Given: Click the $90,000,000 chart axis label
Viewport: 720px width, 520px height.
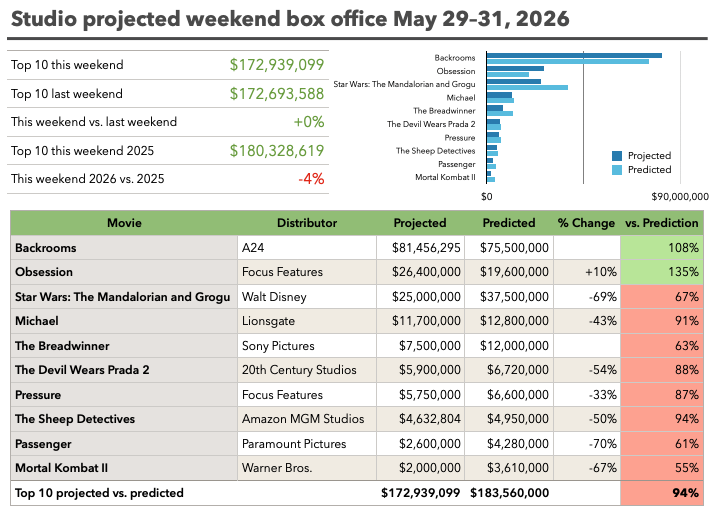Looking at the screenshot, I should tap(680, 197).
